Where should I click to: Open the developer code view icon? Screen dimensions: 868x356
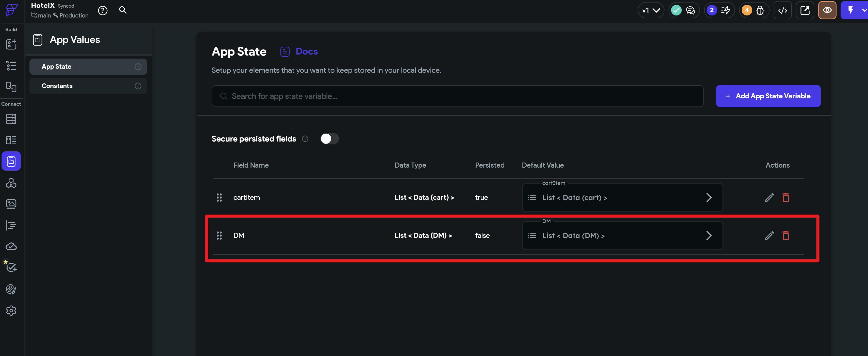tap(783, 10)
